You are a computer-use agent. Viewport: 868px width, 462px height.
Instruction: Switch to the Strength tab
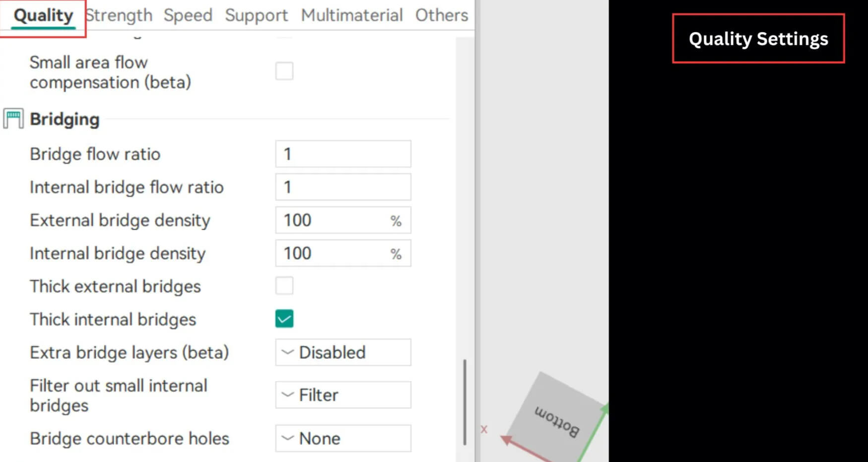tap(119, 15)
